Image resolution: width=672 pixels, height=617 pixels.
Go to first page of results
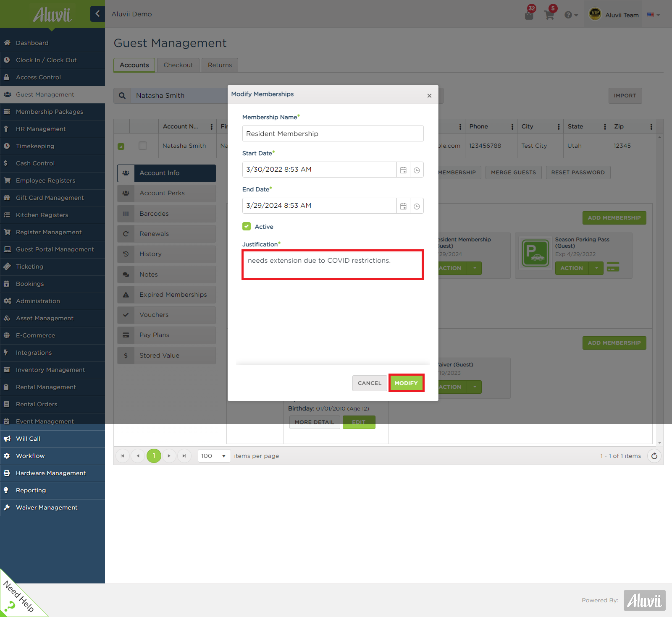pos(122,456)
